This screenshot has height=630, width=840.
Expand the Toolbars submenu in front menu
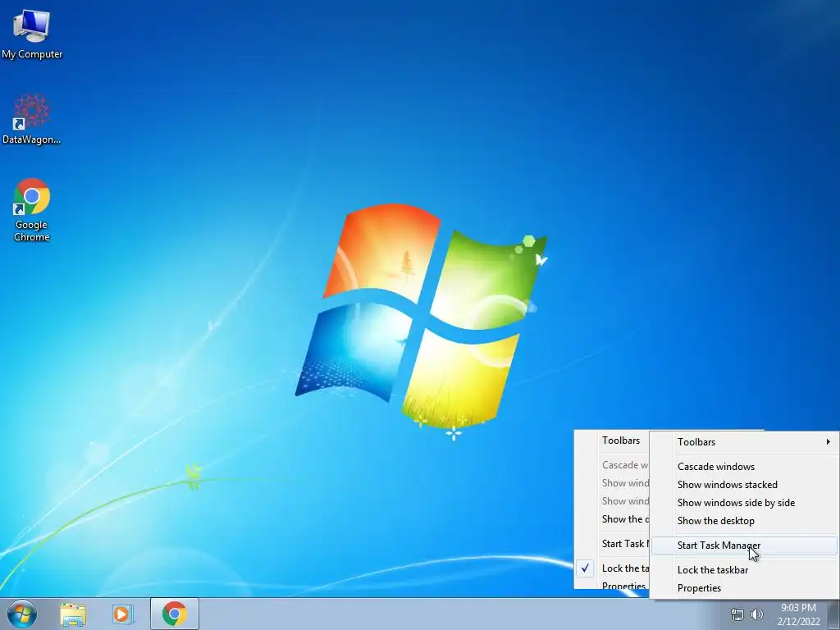[745, 442]
